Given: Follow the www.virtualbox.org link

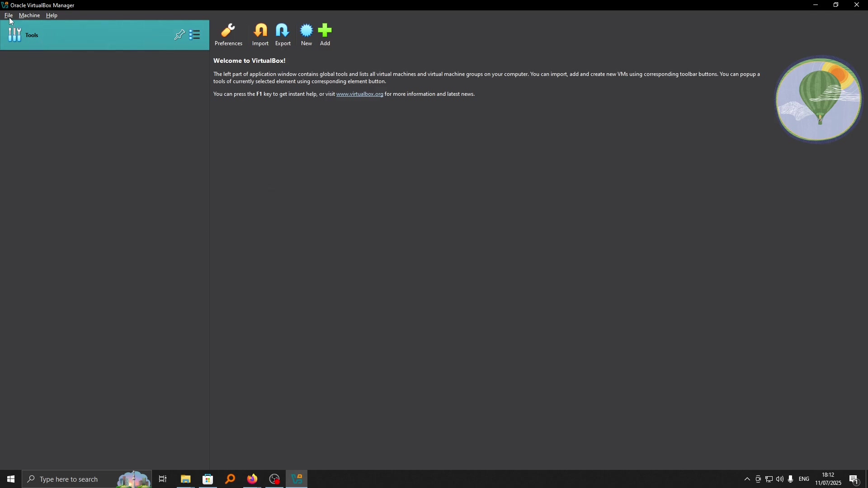Looking at the screenshot, I should [360, 94].
